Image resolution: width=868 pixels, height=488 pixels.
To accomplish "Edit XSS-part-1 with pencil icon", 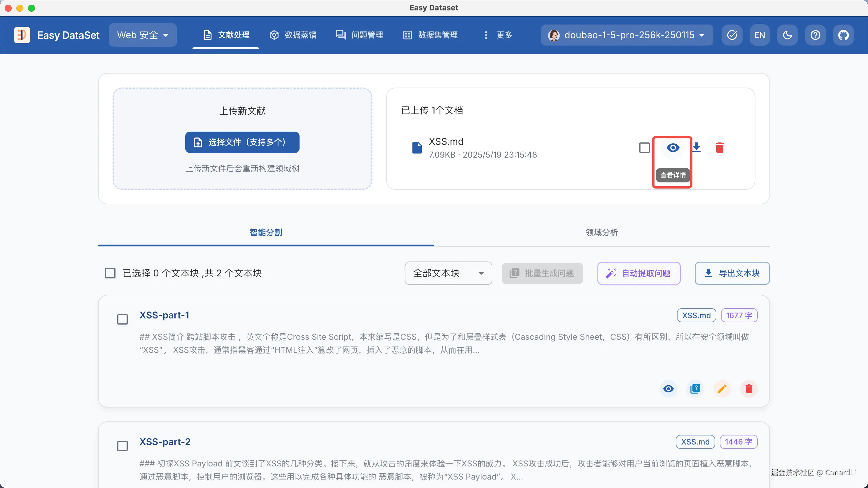I will pyautogui.click(x=722, y=389).
